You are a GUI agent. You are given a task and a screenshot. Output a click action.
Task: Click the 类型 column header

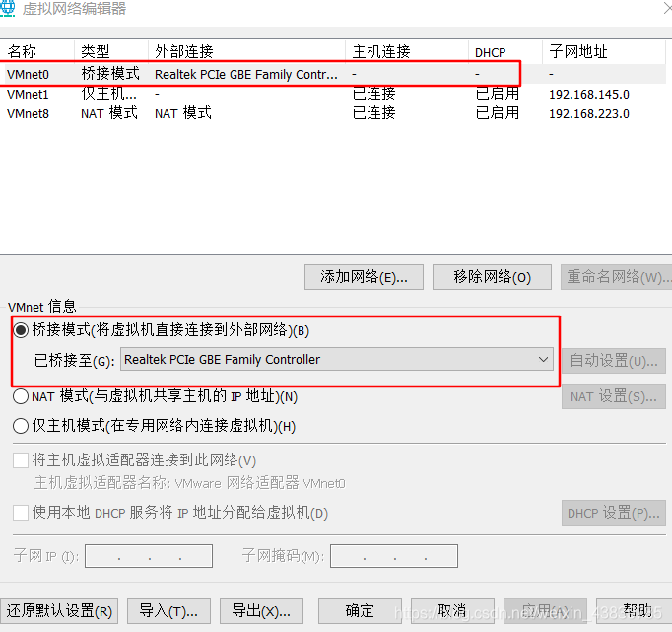111,51
